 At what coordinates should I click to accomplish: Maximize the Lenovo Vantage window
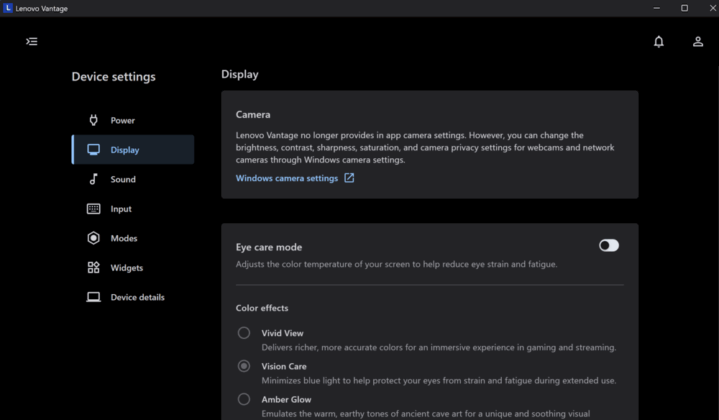(684, 8)
